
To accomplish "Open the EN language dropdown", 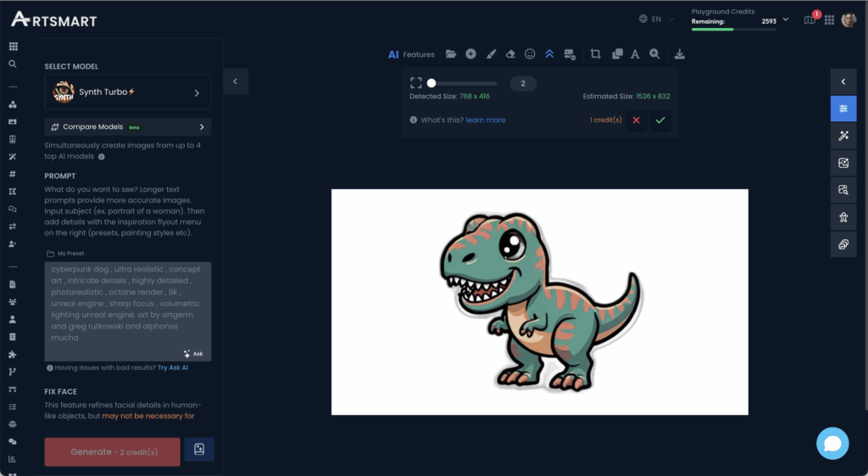I will click(x=656, y=19).
